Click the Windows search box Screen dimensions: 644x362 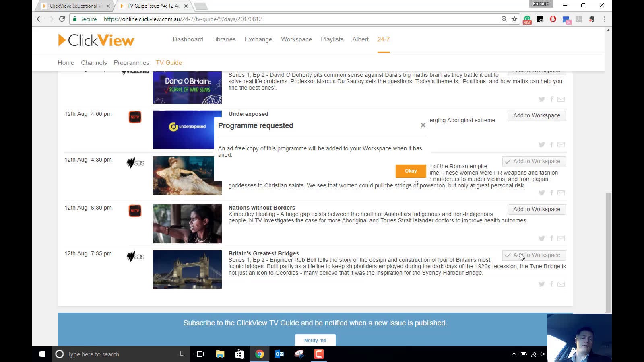tap(121, 354)
